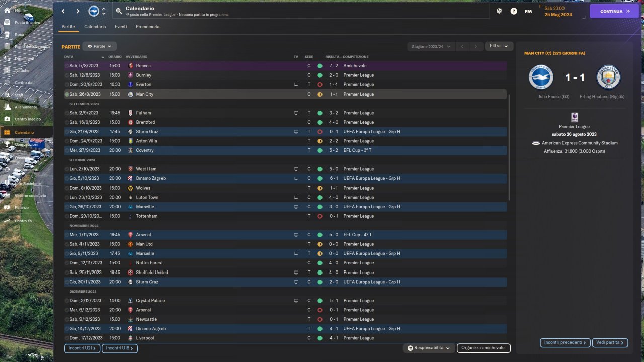
Task: Click the Rennes crest in the fixtures list
Action: 131,66
